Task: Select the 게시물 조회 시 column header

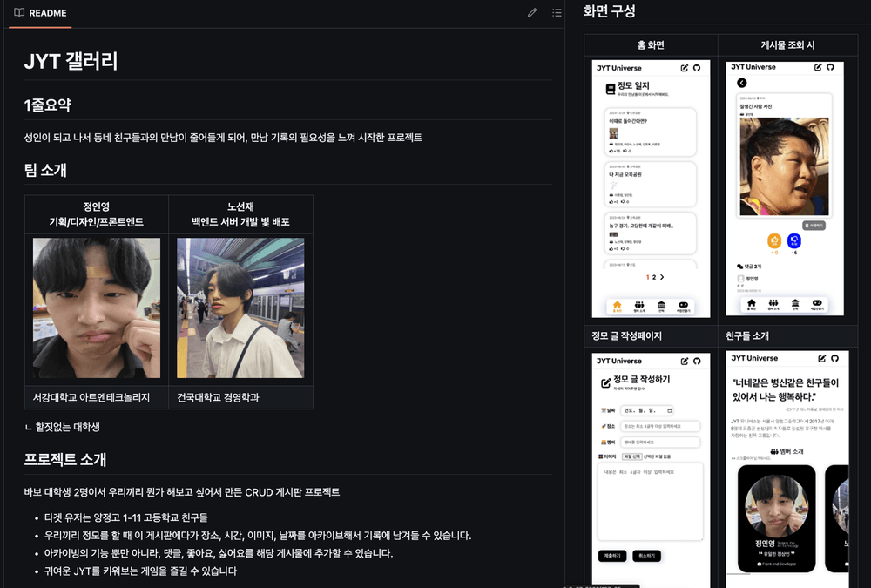Action: coord(787,44)
